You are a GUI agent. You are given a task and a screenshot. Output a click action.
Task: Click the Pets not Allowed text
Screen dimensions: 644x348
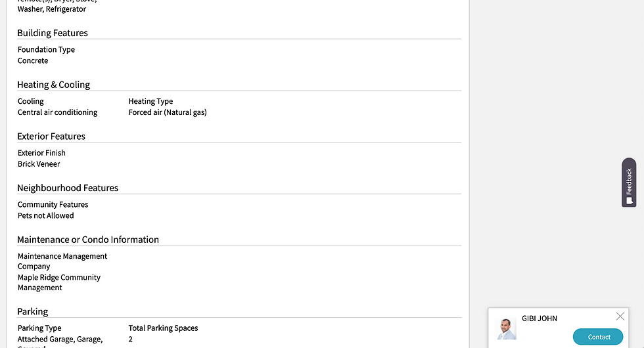click(x=46, y=215)
